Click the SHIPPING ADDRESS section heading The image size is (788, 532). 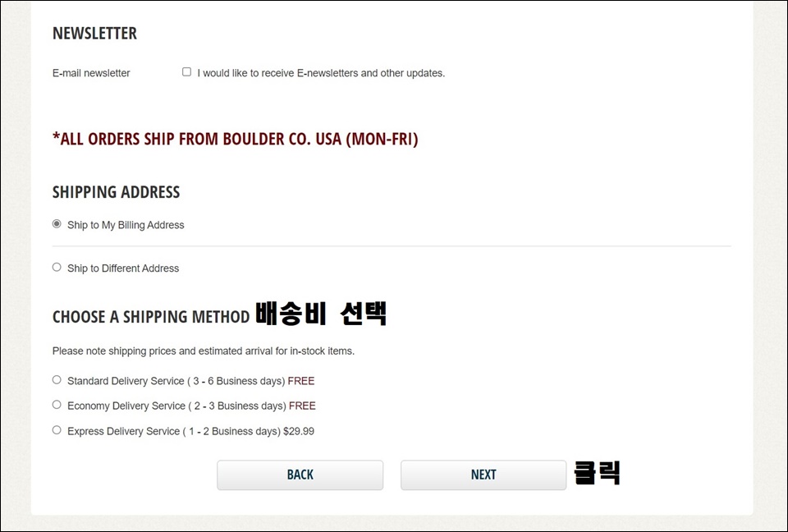coord(116,192)
